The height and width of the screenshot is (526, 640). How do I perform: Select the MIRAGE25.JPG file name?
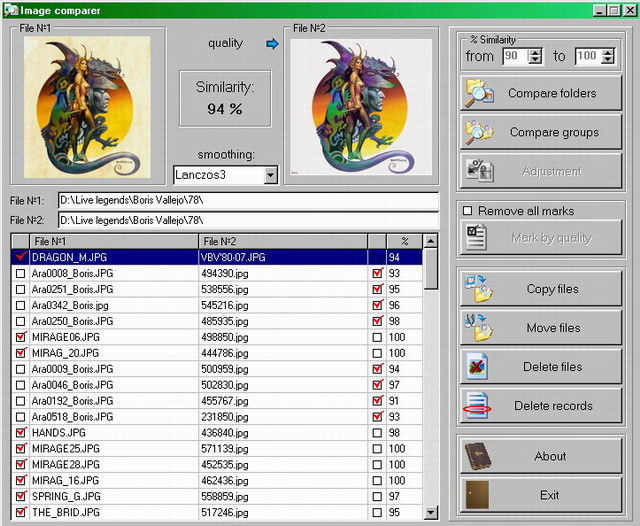tap(66, 448)
